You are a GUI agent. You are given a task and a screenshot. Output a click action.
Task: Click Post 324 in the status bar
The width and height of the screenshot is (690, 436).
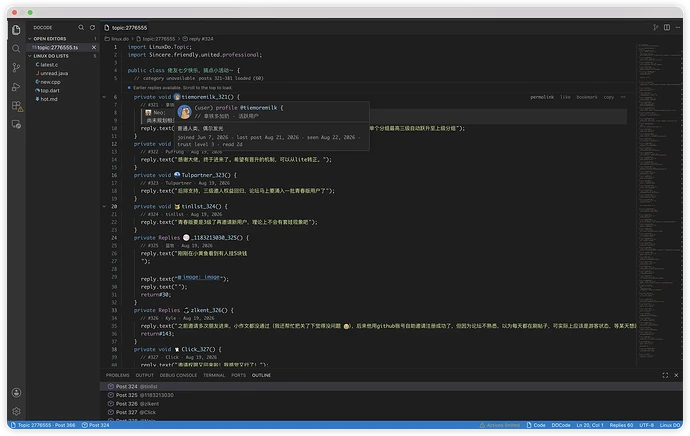tap(95, 425)
